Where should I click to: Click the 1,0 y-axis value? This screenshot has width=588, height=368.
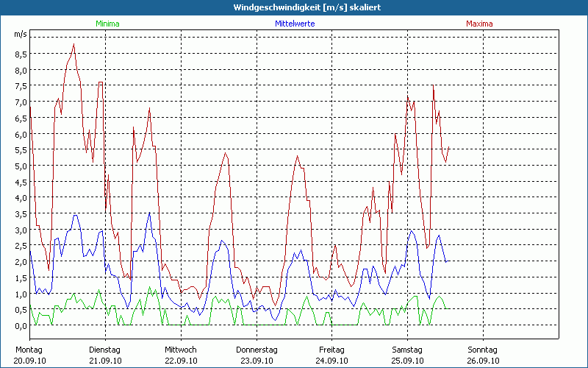(21, 294)
